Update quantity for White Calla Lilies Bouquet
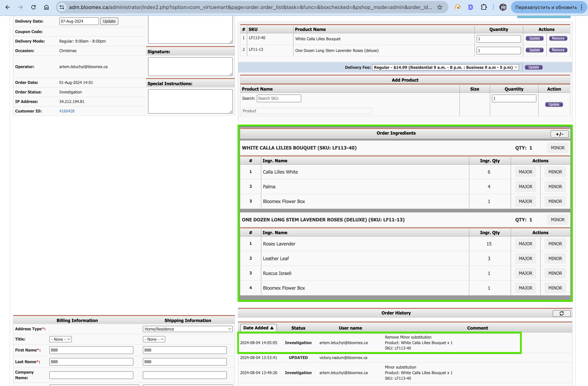 click(x=535, y=38)
